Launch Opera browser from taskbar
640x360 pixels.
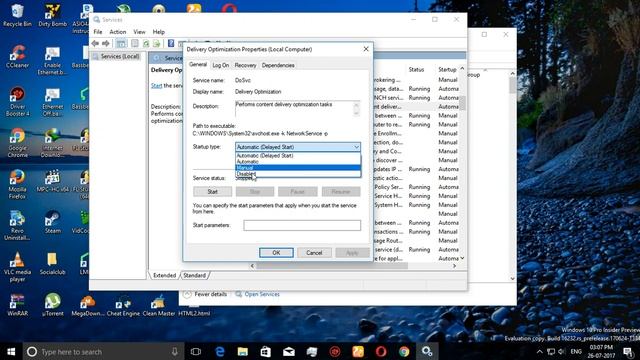pyautogui.click(x=381, y=351)
